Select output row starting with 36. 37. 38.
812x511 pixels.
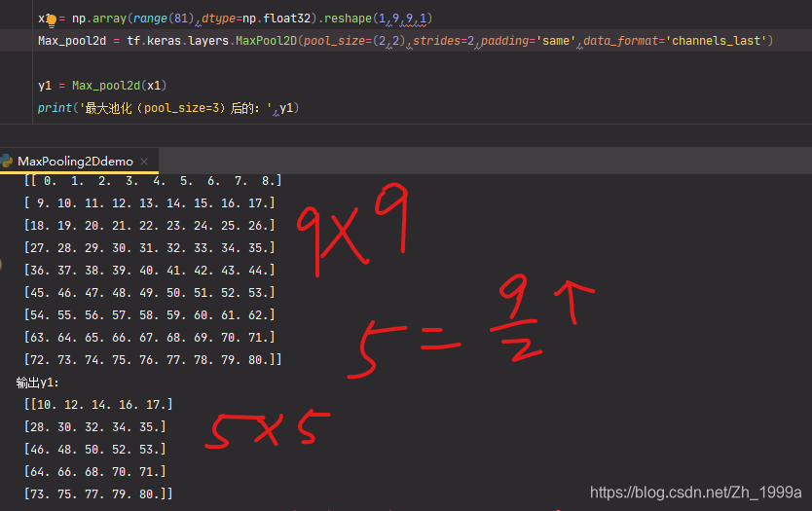click(x=149, y=270)
